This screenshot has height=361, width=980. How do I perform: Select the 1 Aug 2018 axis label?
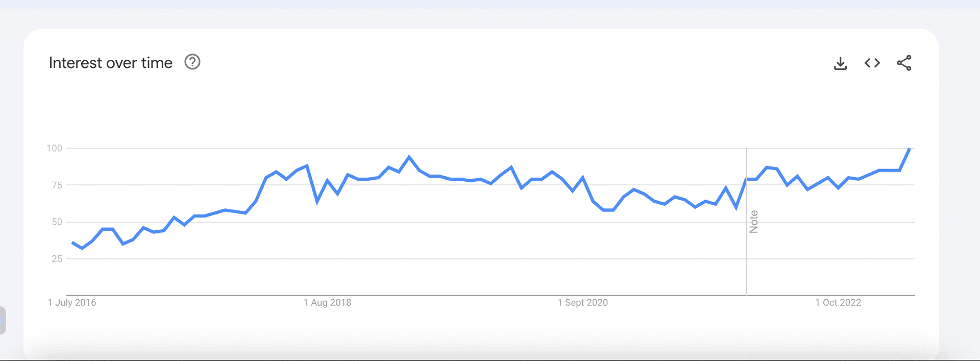coord(327,302)
